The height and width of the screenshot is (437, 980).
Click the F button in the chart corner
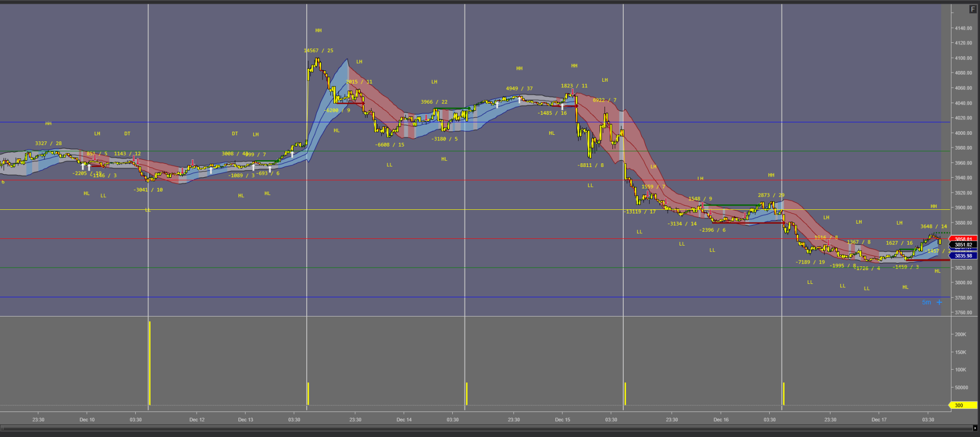coord(972,9)
